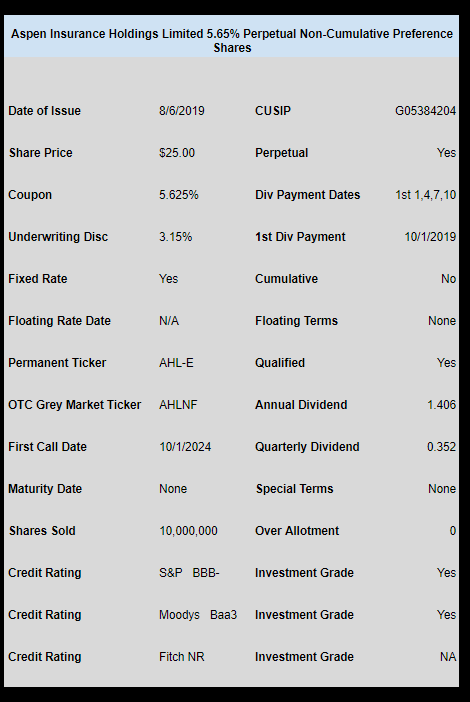Click the Floating Rate Date label

(x=59, y=321)
